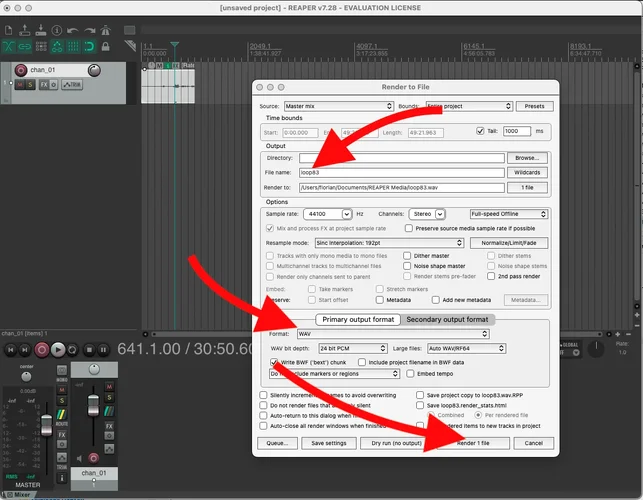
Task: Switch to Secondary output format tab
Action: (x=446, y=319)
